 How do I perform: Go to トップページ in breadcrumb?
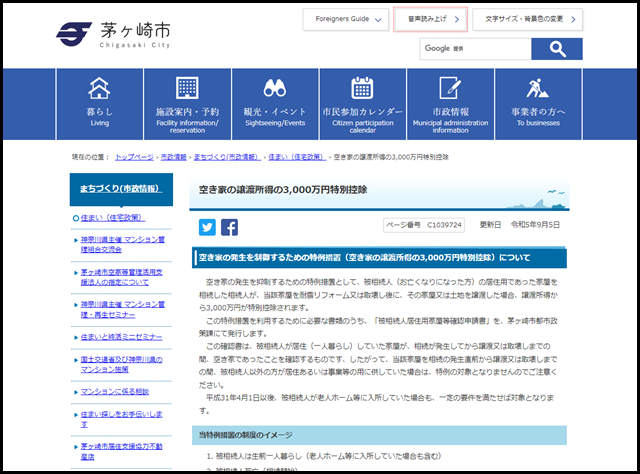click(x=134, y=157)
